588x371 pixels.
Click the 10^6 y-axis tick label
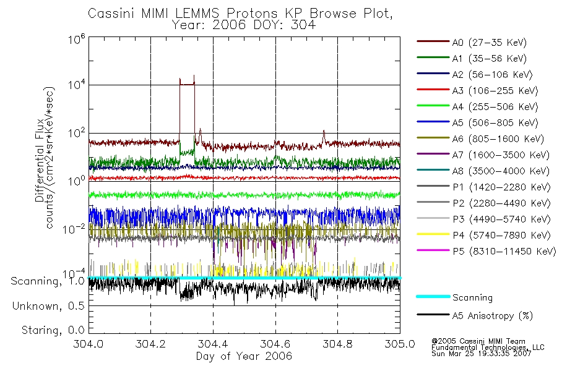click(77, 39)
